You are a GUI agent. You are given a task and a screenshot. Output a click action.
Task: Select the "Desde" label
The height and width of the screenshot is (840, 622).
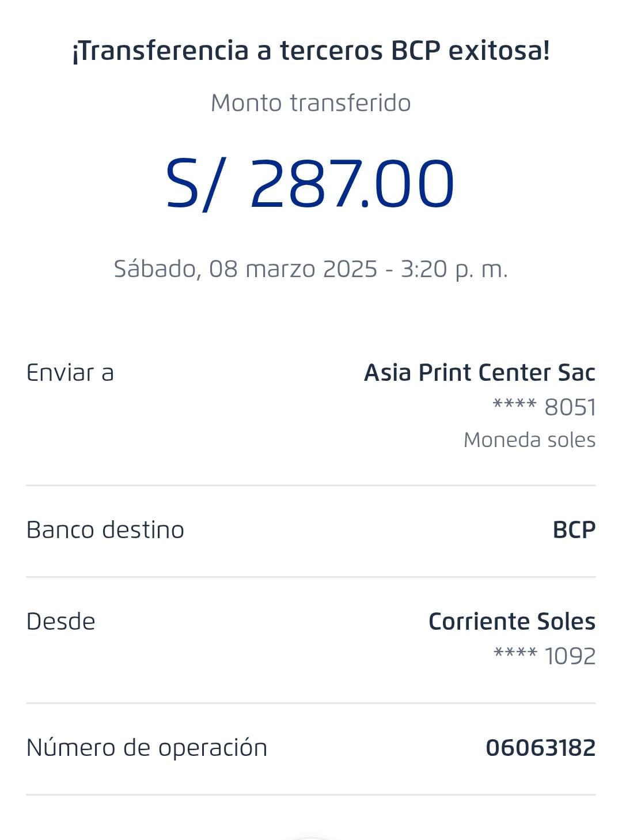tap(61, 622)
